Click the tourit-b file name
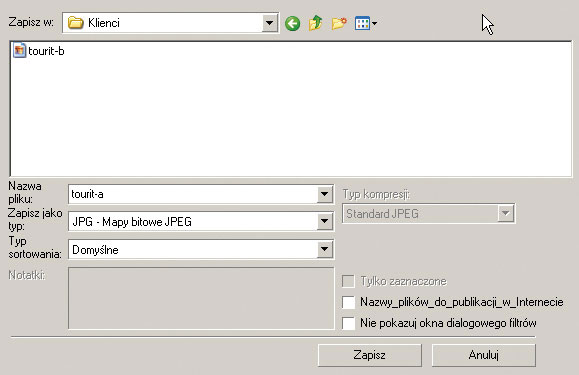Image resolution: width=579 pixels, height=375 pixels. click(46, 51)
